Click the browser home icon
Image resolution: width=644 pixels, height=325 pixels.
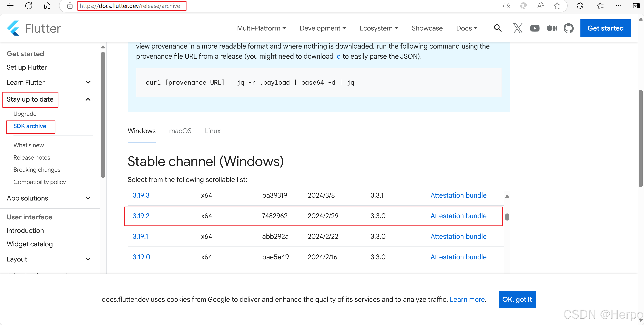click(47, 6)
